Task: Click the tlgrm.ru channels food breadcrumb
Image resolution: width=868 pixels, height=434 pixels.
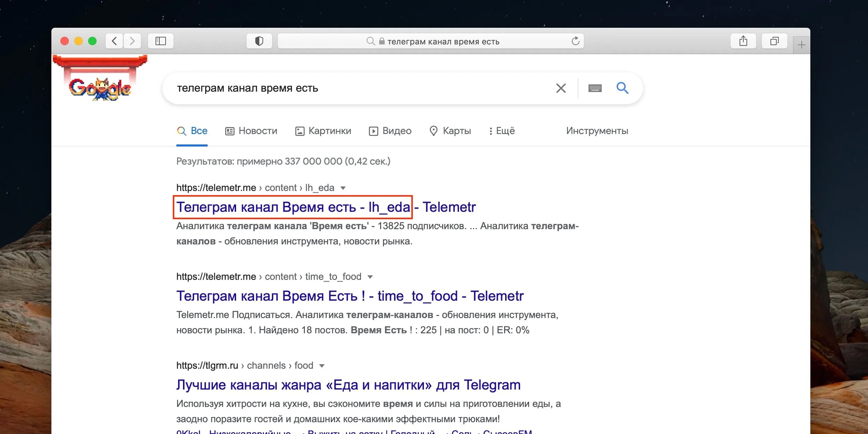Action: 245,366
